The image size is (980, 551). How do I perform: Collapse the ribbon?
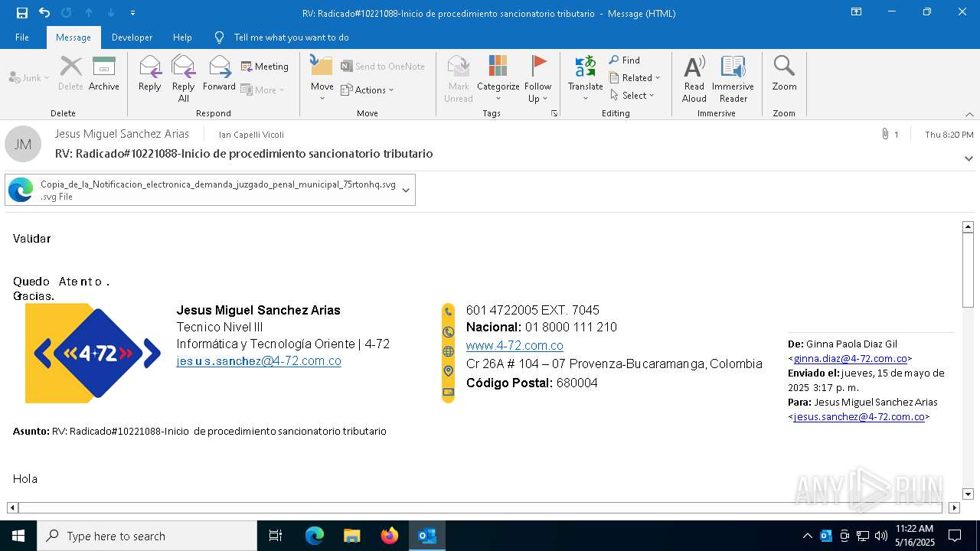pyautogui.click(x=969, y=114)
